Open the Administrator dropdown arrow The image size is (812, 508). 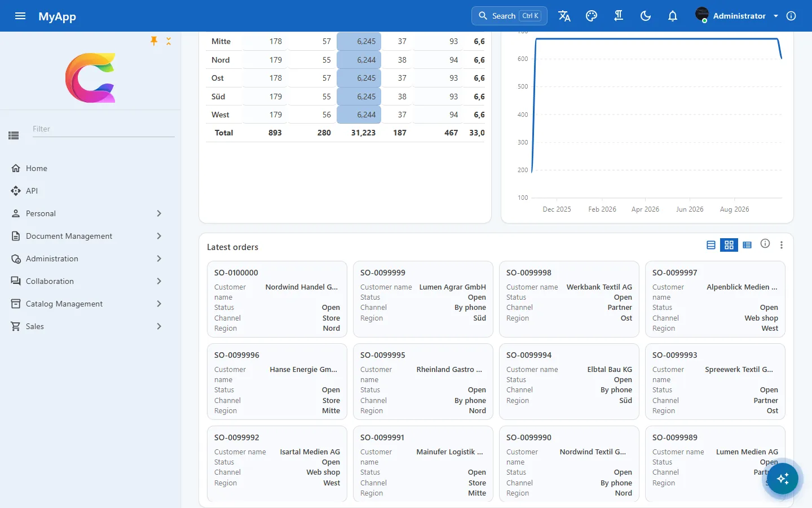pos(776,16)
